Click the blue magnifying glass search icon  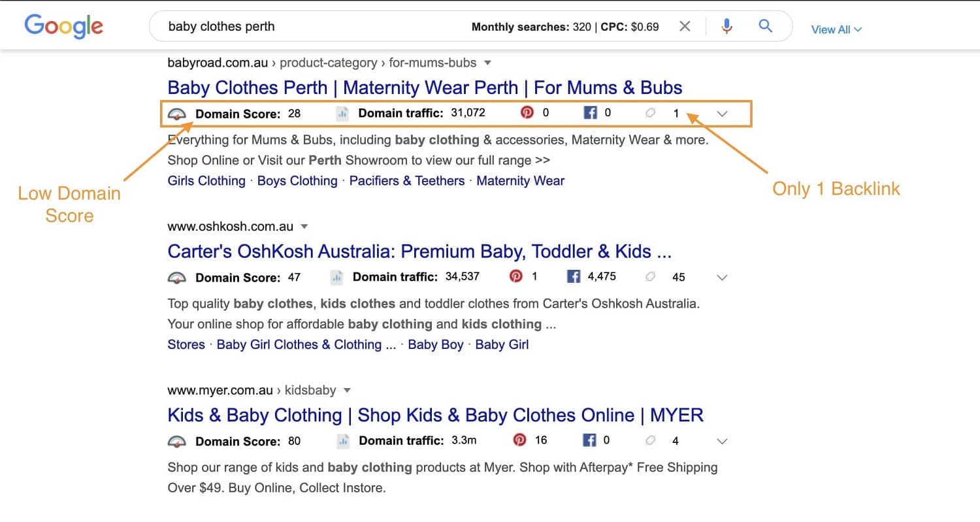click(766, 26)
